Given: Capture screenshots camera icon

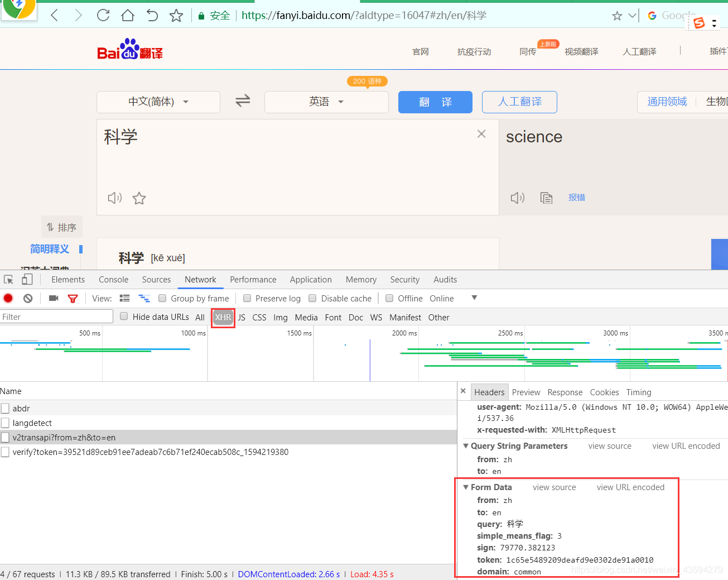Looking at the screenshot, I should (54, 298).
